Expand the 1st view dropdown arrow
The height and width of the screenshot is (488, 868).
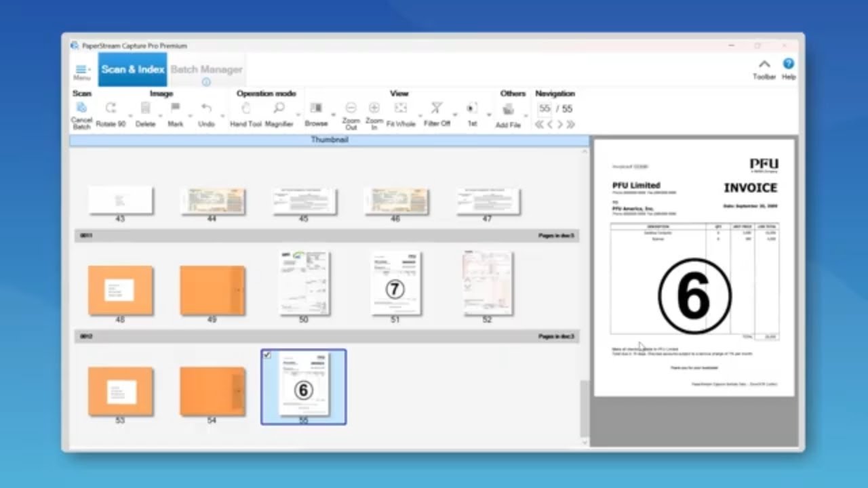pos(489,115)
